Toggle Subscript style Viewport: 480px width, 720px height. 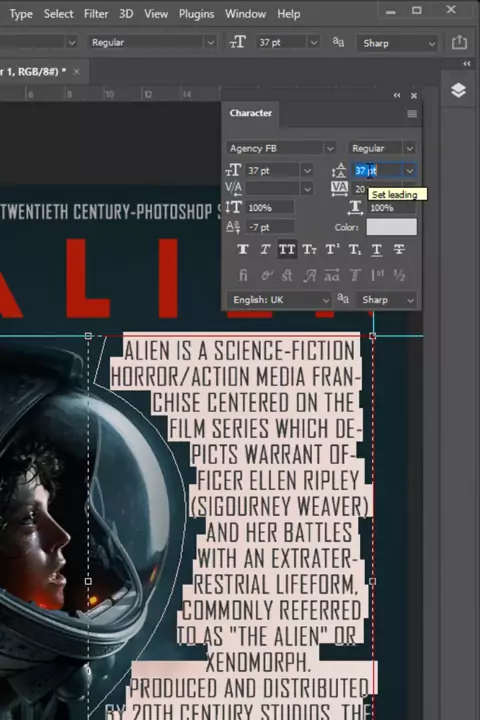tap(354, 249)
